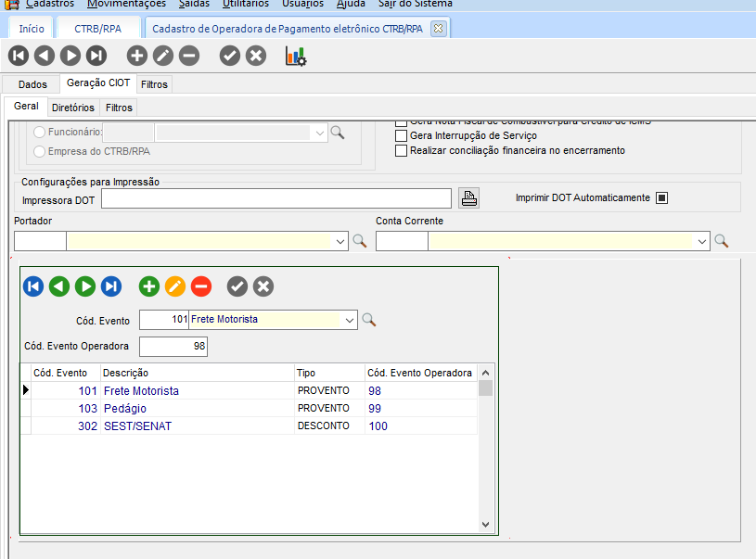Viewport: 756px width, 559px height.
Task: Go to first record in main toolbar
Action: pyautogui.click(x=19, y=57)
